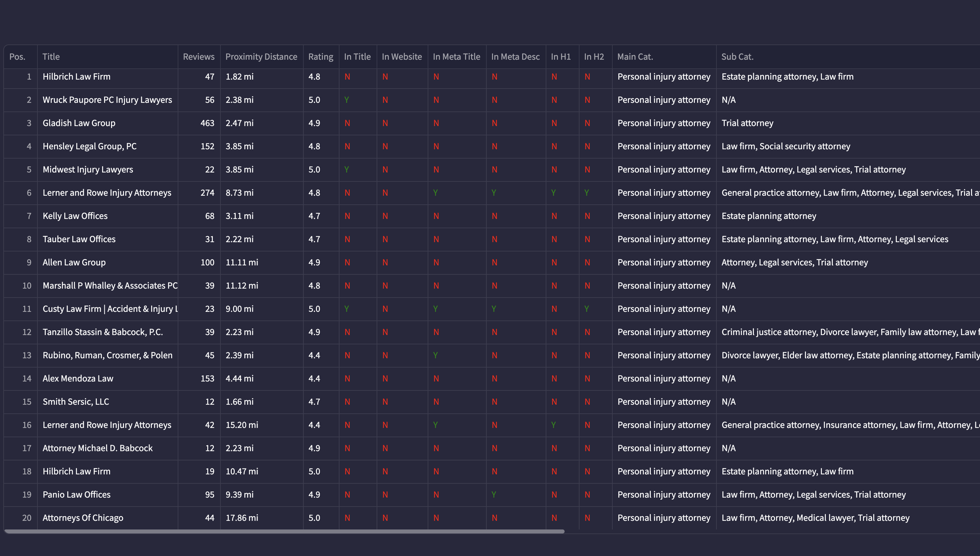Click the In Website column header

(x=402, y=56)
